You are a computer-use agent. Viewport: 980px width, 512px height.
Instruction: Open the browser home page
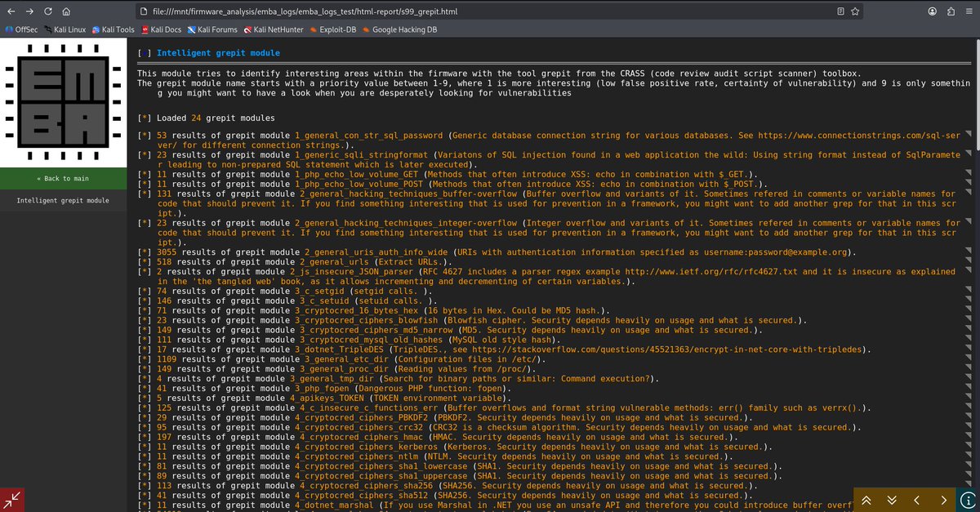(x=67, y=12)
